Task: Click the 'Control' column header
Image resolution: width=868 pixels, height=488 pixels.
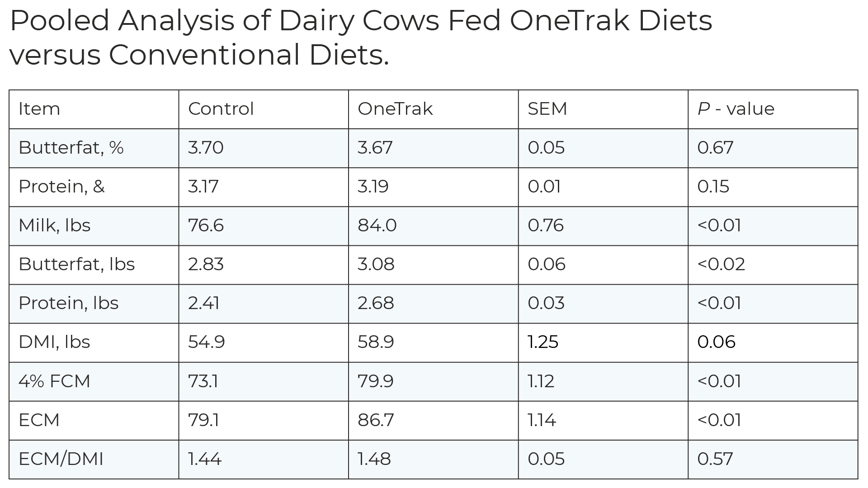Action: point(221,109)
